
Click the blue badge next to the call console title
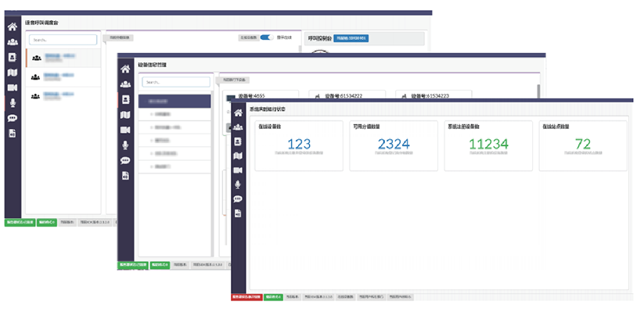point(351,38)
